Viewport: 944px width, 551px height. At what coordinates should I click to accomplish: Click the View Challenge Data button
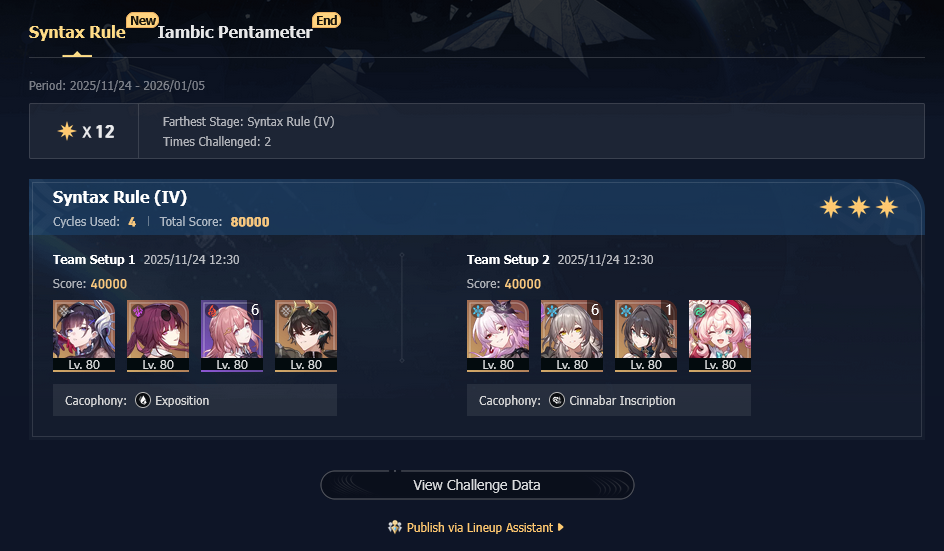click(x=477, y=485)
